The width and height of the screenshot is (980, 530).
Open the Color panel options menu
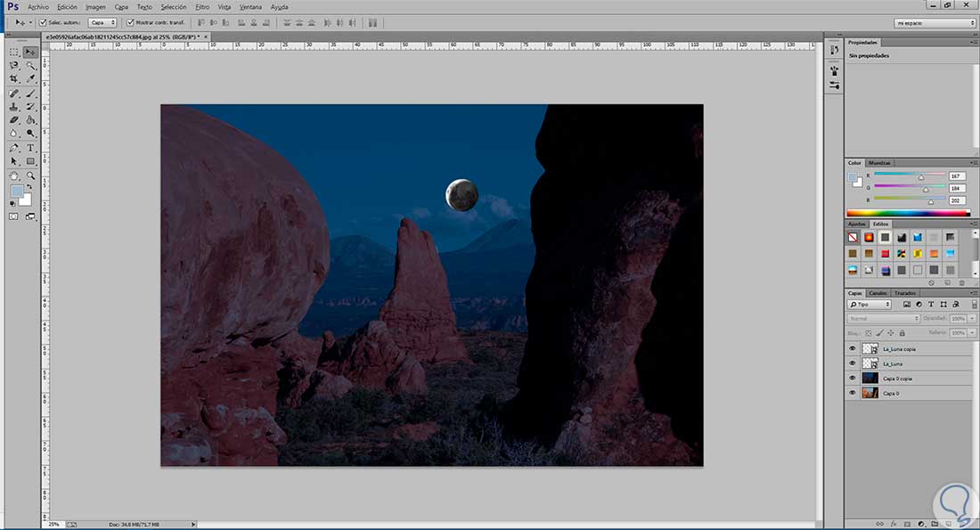tap(974, 163)
